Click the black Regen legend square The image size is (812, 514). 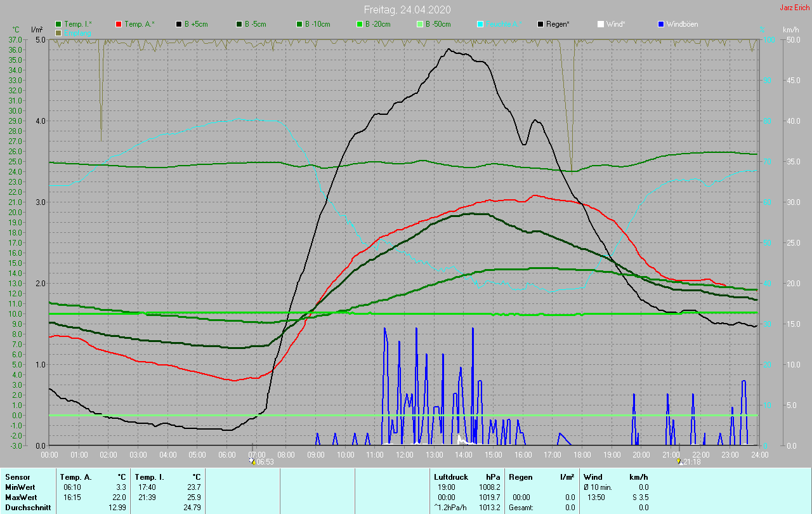(540, 24)
